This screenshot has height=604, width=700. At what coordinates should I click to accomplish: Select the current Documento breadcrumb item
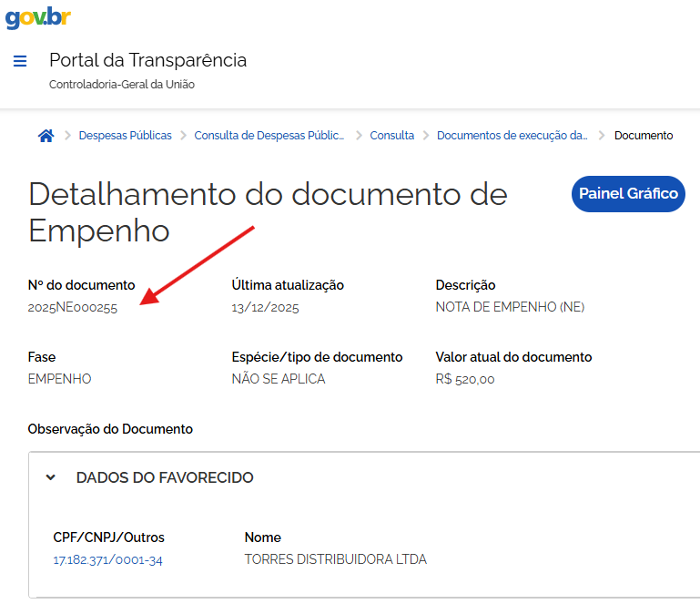click(x=644, y=136)
